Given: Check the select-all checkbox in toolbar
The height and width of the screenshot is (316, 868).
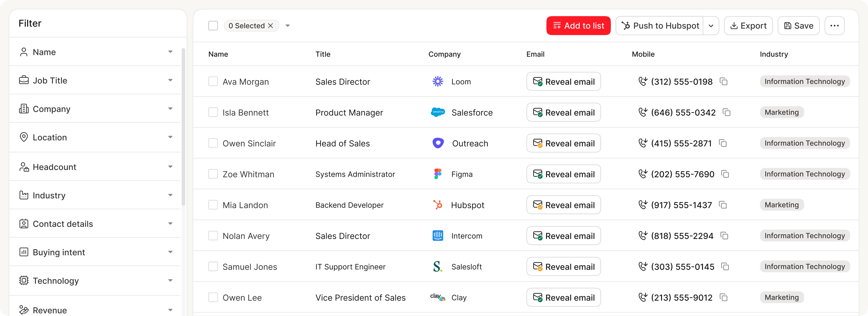Looking at the screenshot, I should [213, 26].
